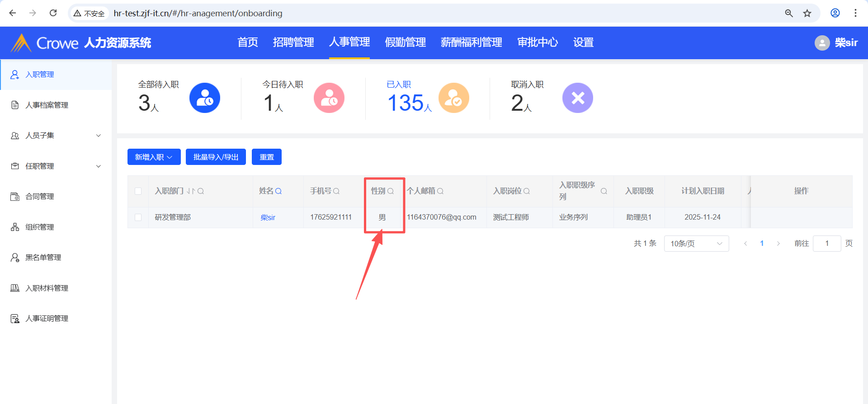Tick the select-all checkbox in table header

pos(138,191)
